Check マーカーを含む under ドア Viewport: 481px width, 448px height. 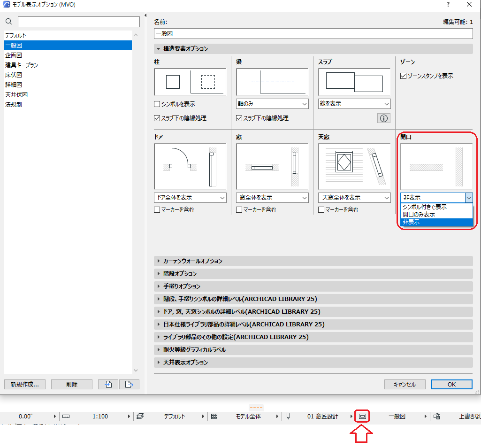click(x=157, y=210)
